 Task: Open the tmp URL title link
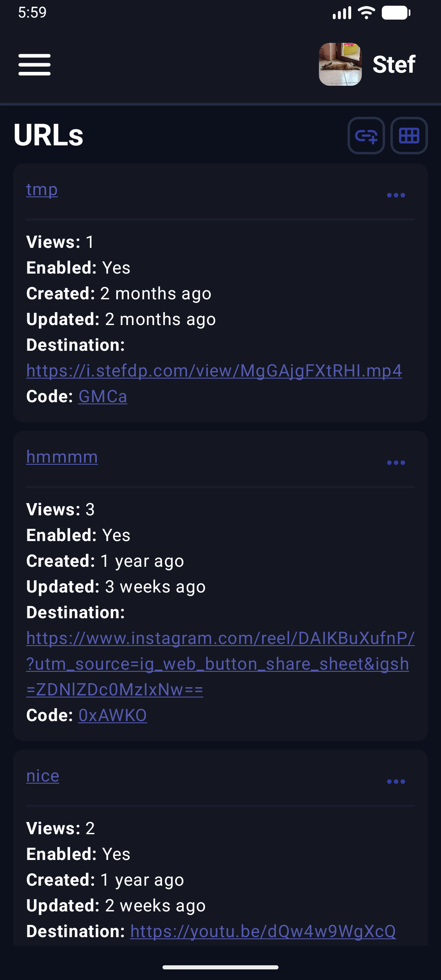[42, 190]
